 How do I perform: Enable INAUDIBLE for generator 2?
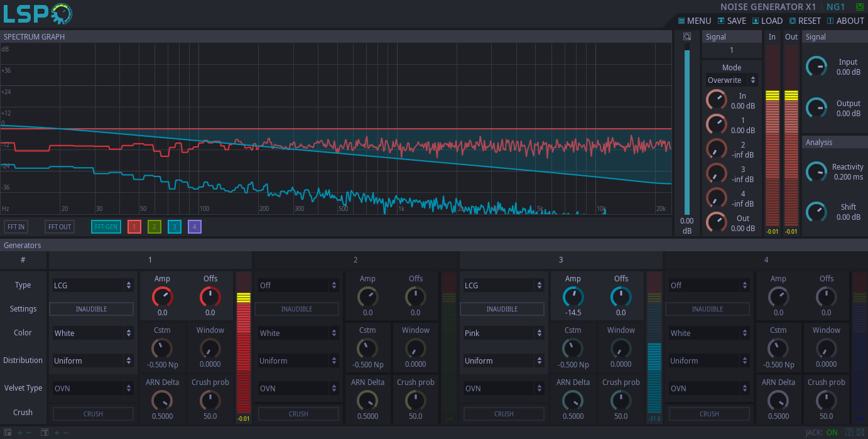296,309
